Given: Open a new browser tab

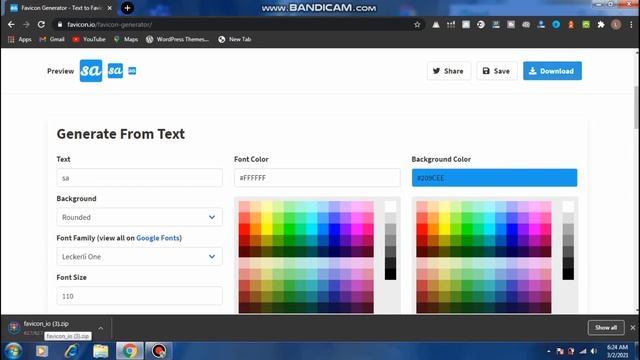Looking at the screenshot, I should [127, 8].
